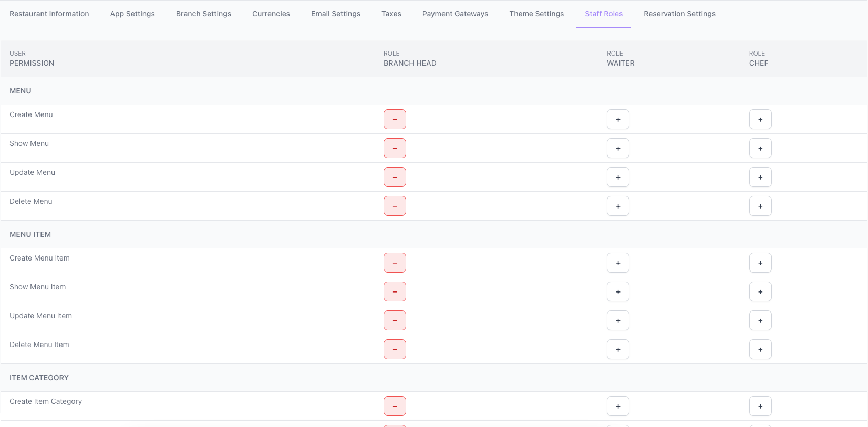The width and height of the screenshot is (868, 427).
Task: Grant Delete Menu permission to Waiter
Action: click(618, 206)
